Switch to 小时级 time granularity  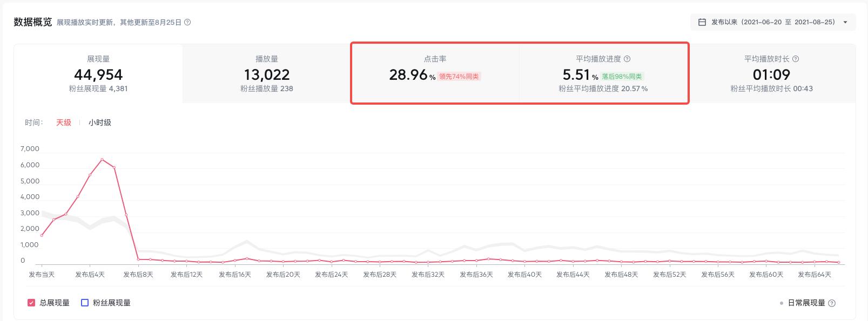(100, 122)
